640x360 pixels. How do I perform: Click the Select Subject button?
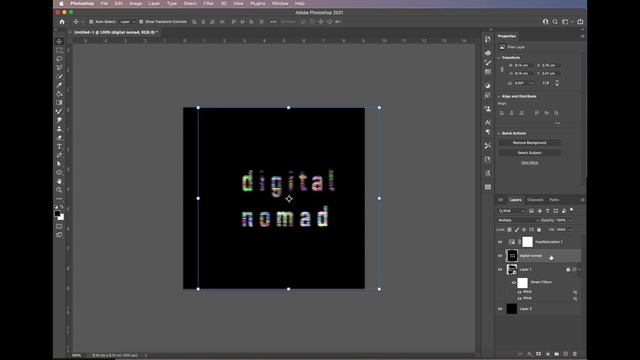click(529, 153)
